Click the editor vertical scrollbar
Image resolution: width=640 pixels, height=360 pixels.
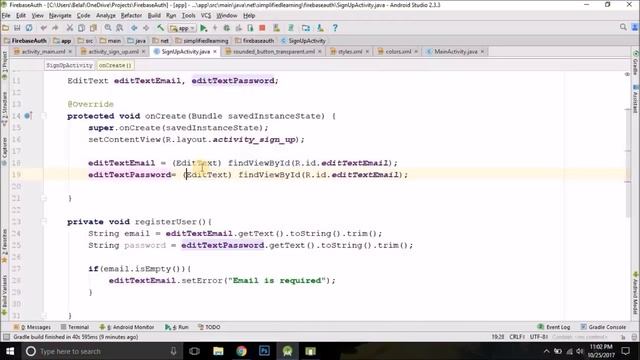(628, 163)
